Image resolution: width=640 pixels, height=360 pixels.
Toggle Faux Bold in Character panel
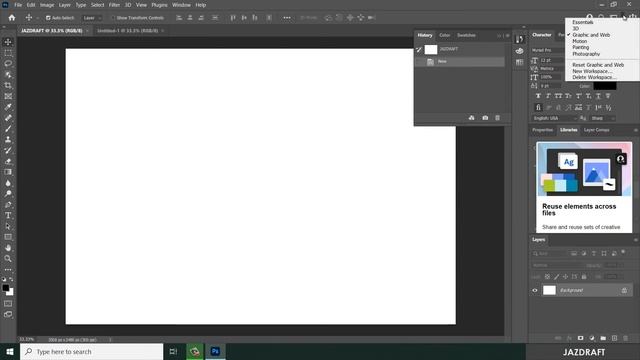(538, 96)
